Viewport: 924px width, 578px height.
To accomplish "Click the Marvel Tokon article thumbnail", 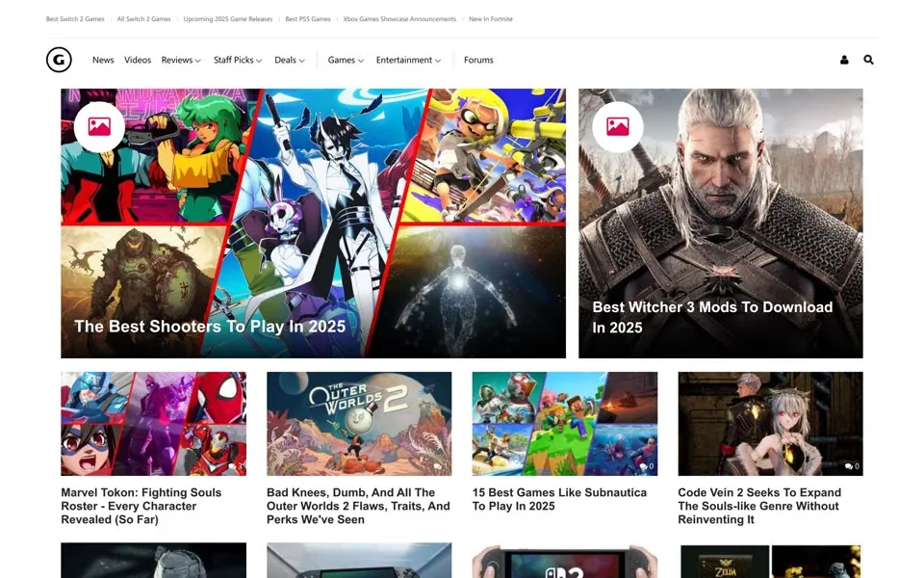I will [153, 424].
